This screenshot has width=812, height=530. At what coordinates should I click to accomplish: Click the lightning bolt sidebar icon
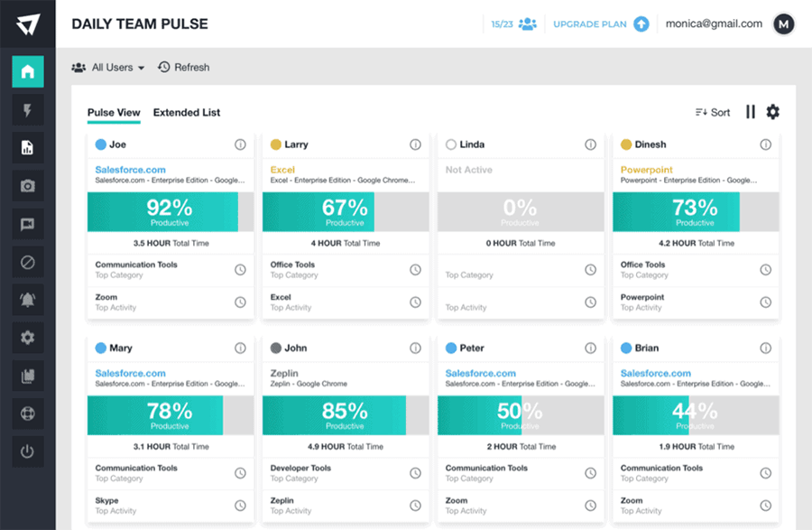click(x=27, y=110)
